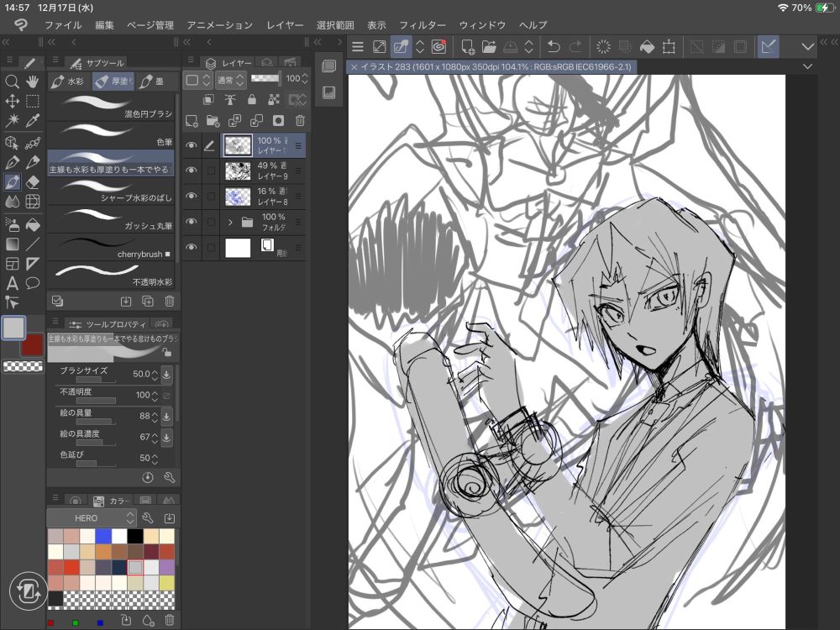Image resolution: width=840 pixels, height=630 pixels.
Task: Select the Eyedropper tool
Action: point(33,120)
